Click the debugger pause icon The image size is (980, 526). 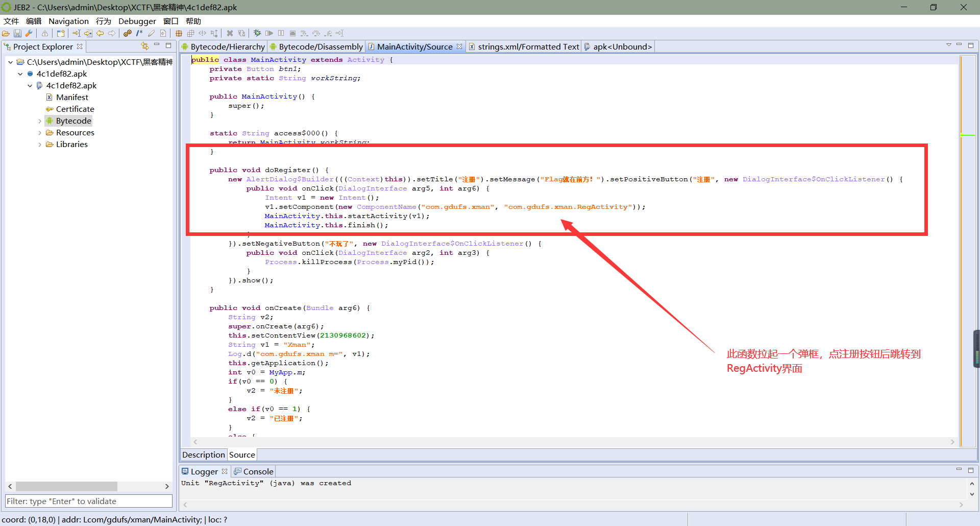pyautogui.click(x=281, y=33)
